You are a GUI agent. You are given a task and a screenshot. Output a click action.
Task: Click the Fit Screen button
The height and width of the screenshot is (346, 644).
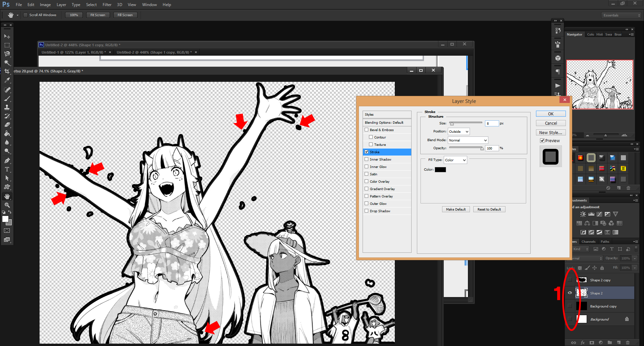tap(98, 15)
